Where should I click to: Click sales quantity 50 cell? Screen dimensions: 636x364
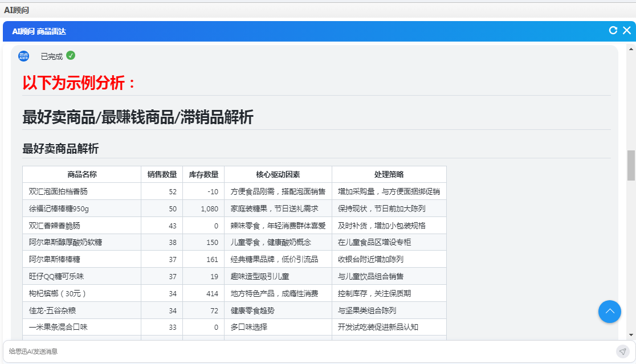(x=162, y=208)
